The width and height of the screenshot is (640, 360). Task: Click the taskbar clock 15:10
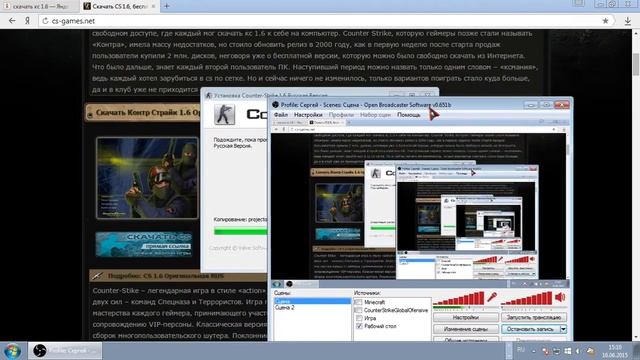615,351
